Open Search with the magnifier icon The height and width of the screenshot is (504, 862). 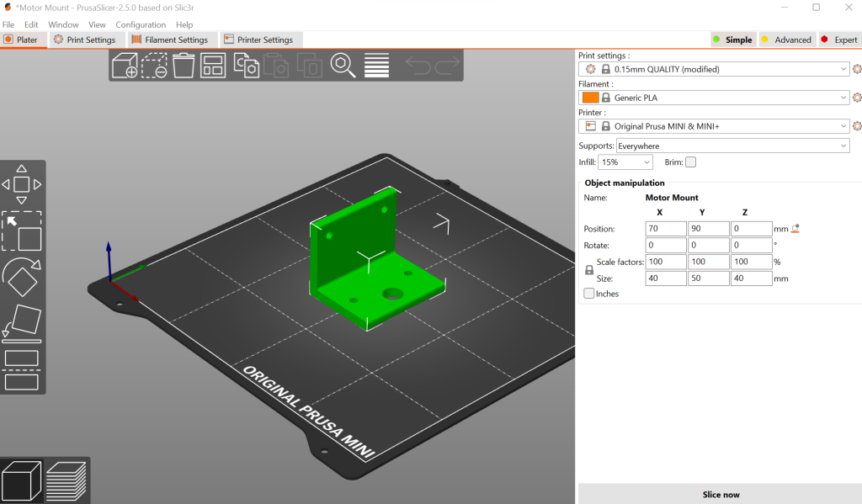click(343, 66)
